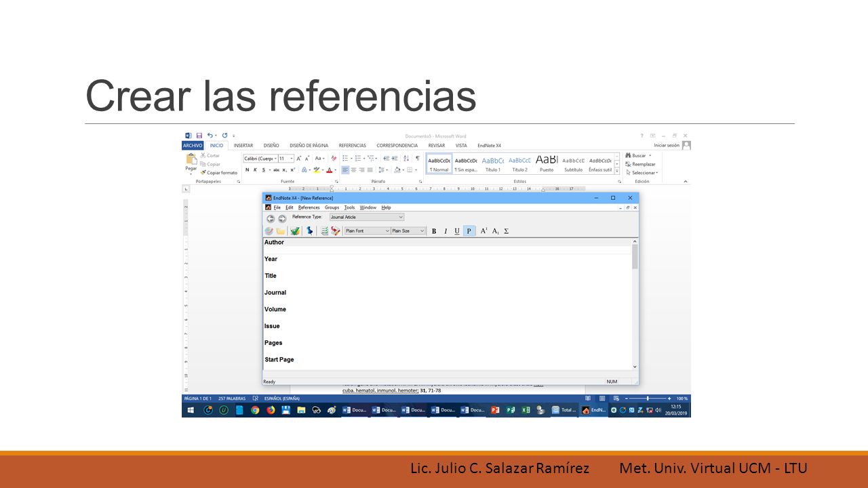
Task: Click the EndNote insert citation icon
Action: (310, 231)
